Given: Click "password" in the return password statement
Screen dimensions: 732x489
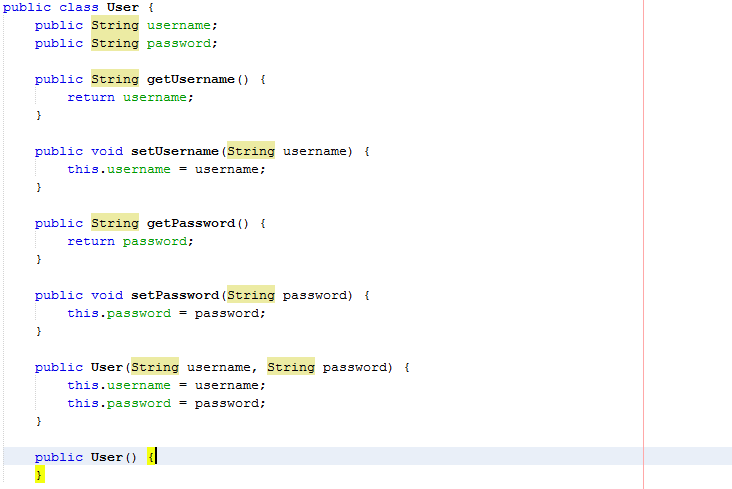Looking at the screenshot, I should (155, 241).
